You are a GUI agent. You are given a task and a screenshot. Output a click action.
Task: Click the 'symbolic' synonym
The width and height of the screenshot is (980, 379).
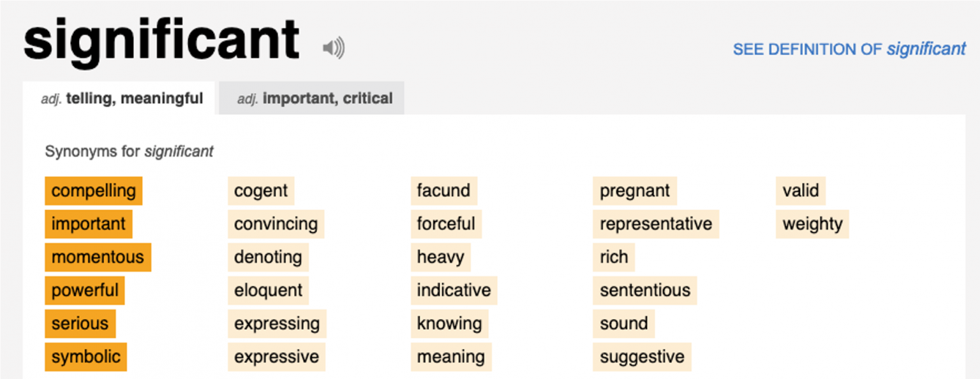(85, 357)
